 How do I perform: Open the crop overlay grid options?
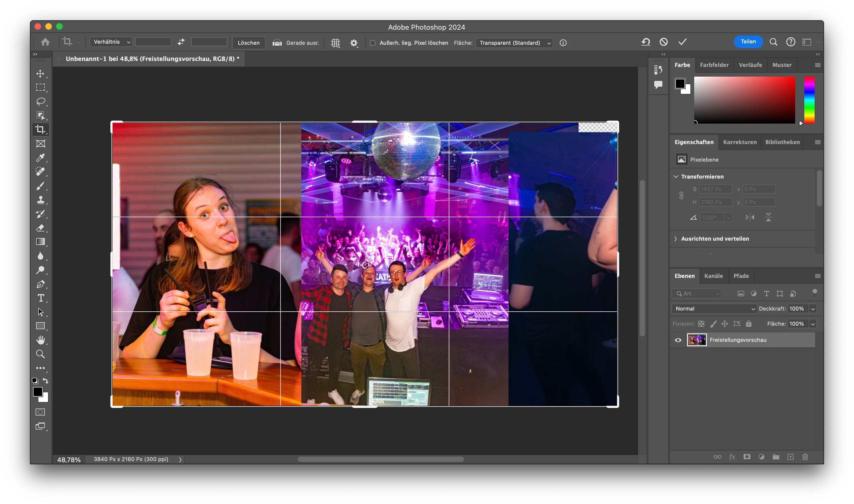tap(335, 43)
